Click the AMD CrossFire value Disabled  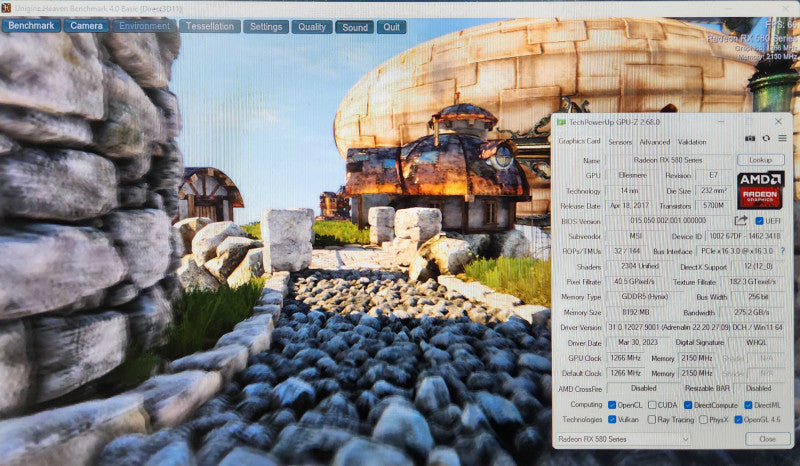click(643, 388)
